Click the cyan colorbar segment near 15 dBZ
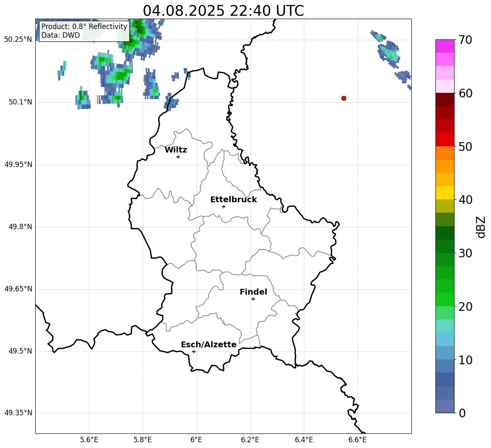This screenshot has width=491, height=448. 445,326
